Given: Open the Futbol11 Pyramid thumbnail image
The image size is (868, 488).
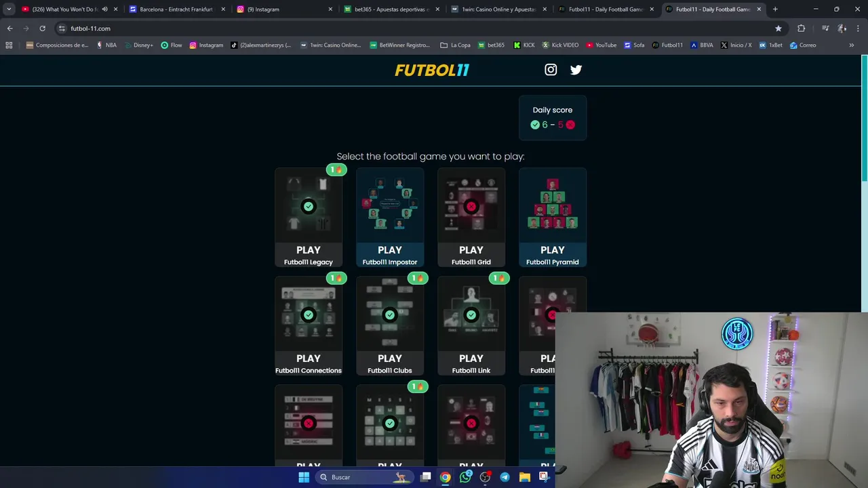Looking at the screenshot, I should click(553, 205).
